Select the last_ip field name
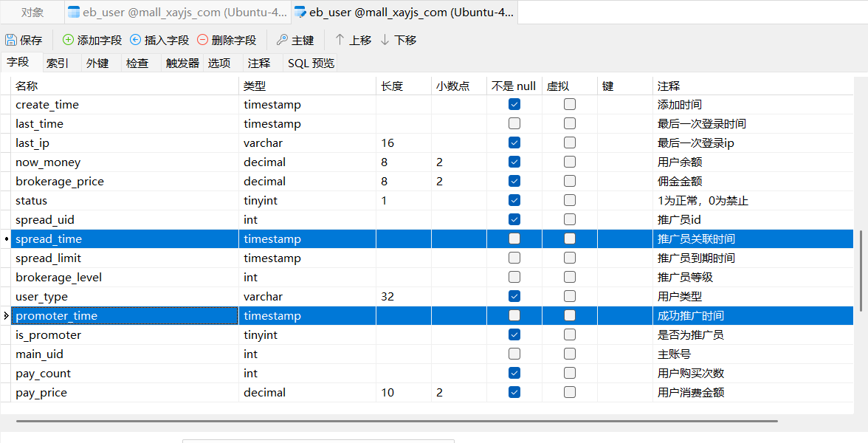The image size is (868, 443). pos(32,143)
